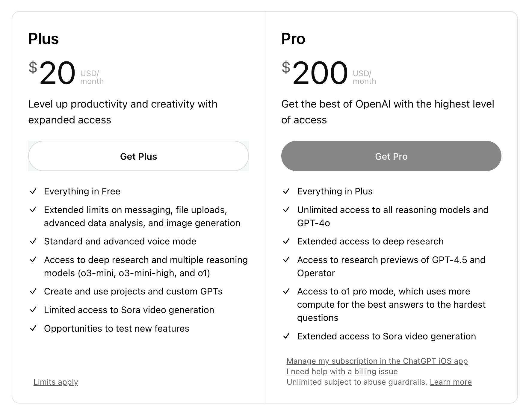Image resolution: width=532 pixels, height=417 pixels.
Task: Follow the Learn more link
Action: [451, 382]
